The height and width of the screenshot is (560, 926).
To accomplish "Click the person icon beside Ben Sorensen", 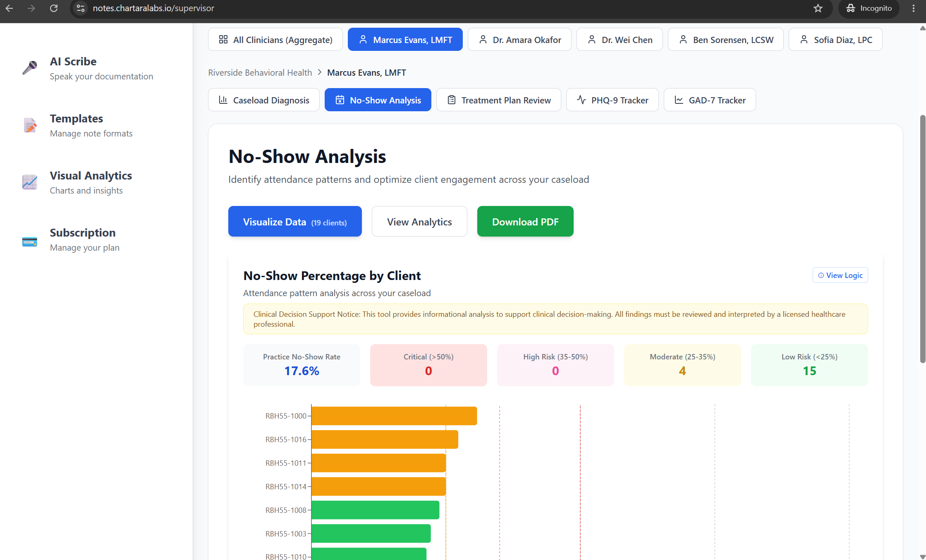I will pos(683,39).
